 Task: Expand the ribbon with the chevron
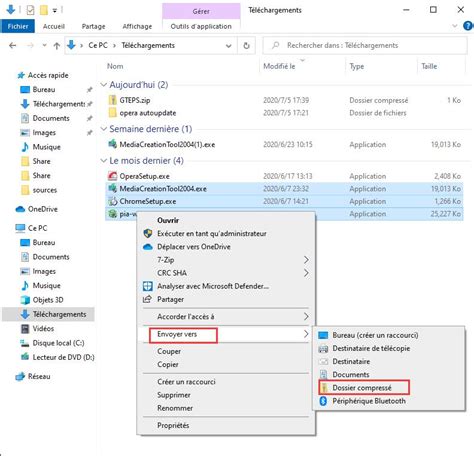point(454,26)
